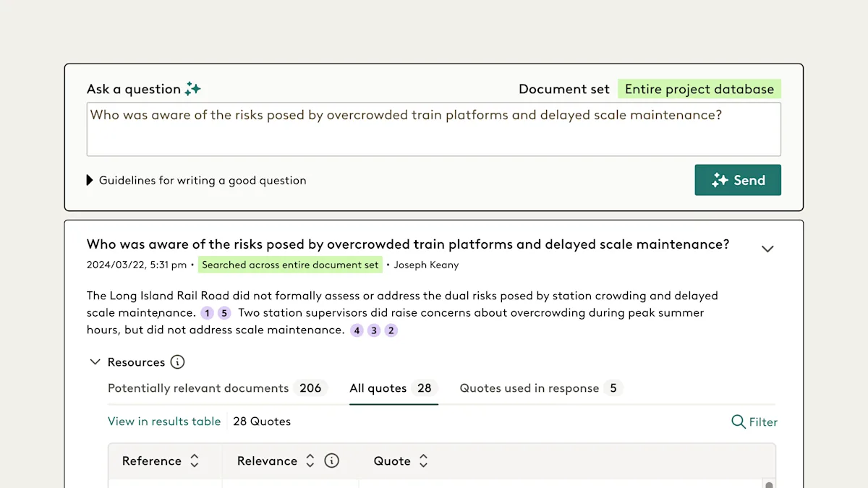Collapse the Resources section

point(95,361)
